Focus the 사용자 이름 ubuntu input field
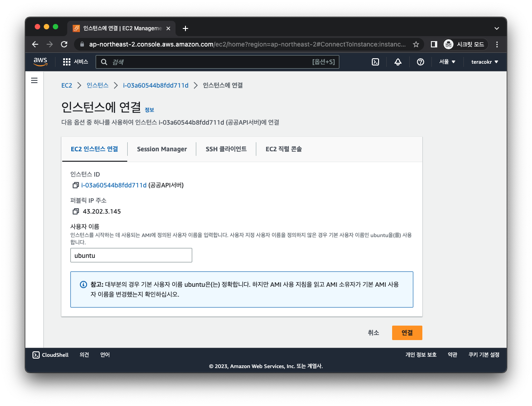Viewport: 532px width, 406px height. [x=131, y=255]
